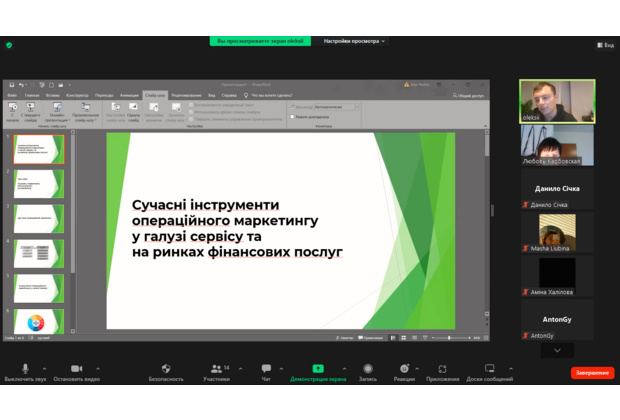This screenshot has width=620, height=420.
Task: Open the Безопасность shield icon
Action: click(166, 369)
